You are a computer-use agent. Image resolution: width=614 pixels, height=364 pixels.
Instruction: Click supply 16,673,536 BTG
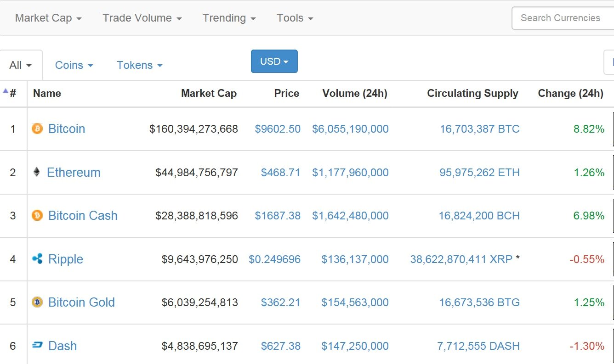tap(480, 302)
